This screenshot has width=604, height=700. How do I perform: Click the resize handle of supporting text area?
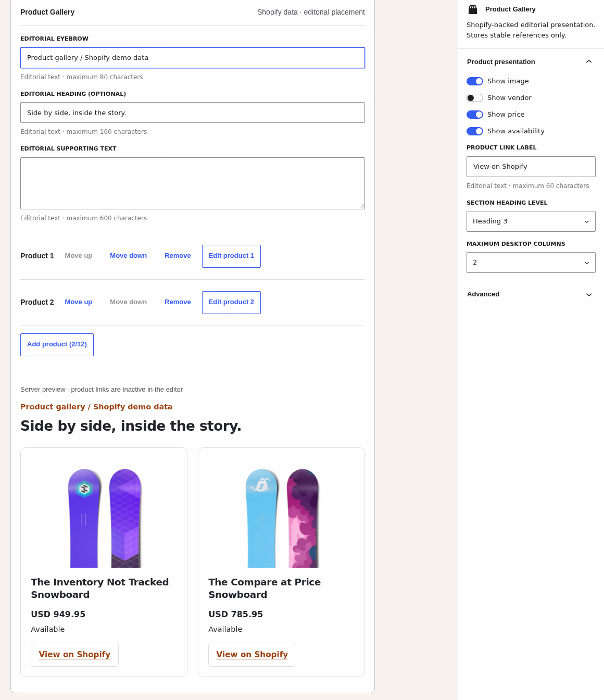click(x=361, y=206)
